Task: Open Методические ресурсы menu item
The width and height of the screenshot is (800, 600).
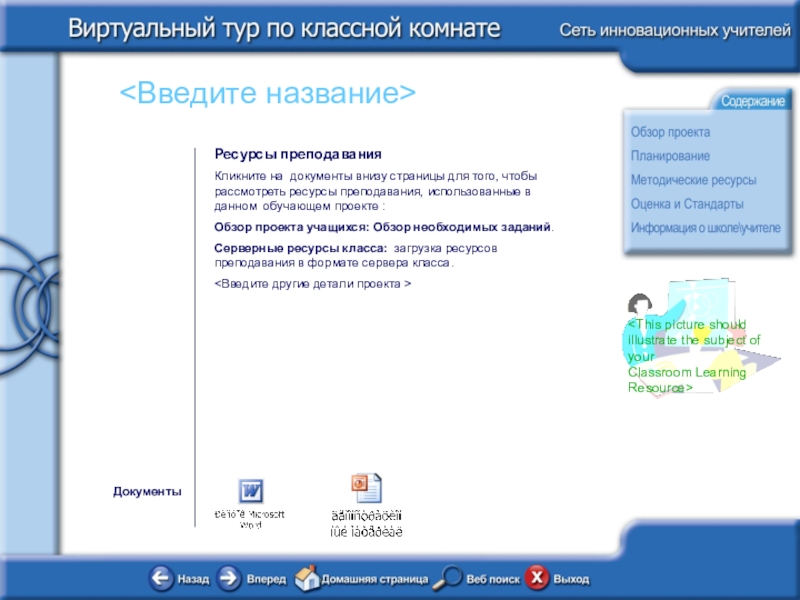Action: point(693,180)
